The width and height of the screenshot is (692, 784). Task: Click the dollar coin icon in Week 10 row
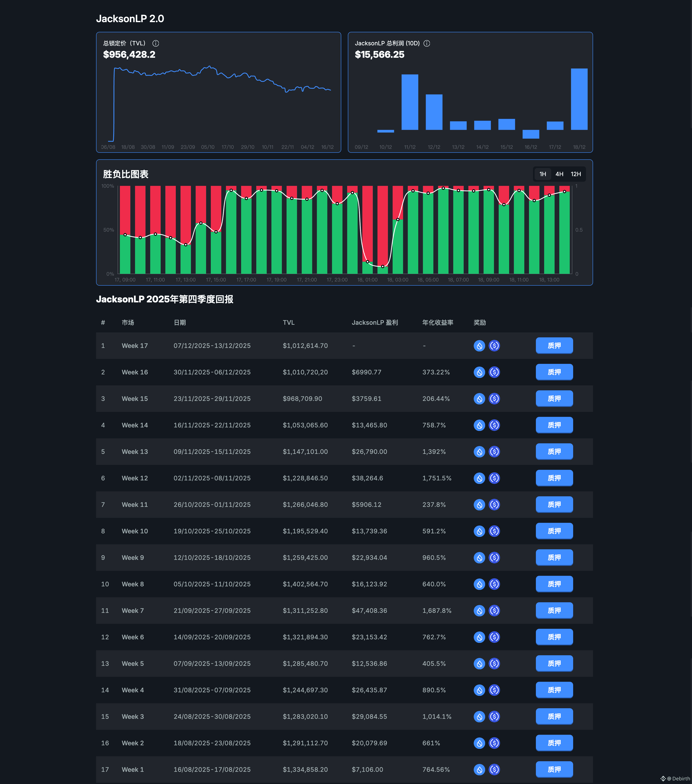click(x=494, y=531)
